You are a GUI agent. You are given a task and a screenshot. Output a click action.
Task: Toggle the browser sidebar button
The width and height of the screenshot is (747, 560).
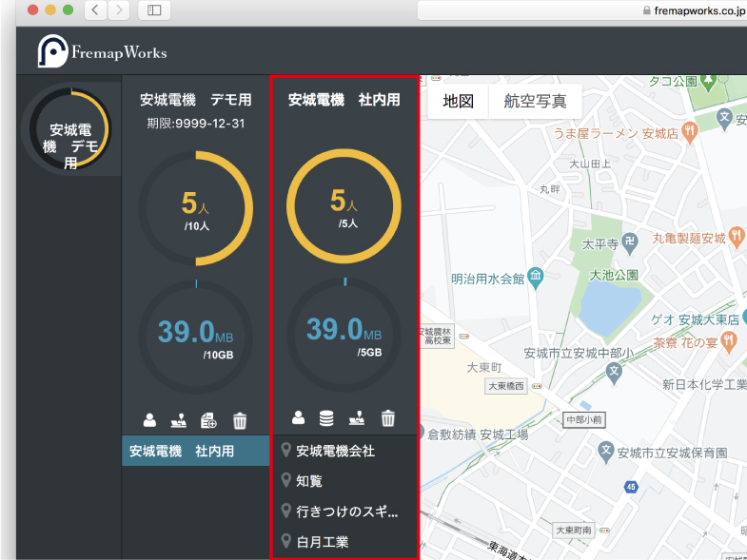click(x=154, y=10)
